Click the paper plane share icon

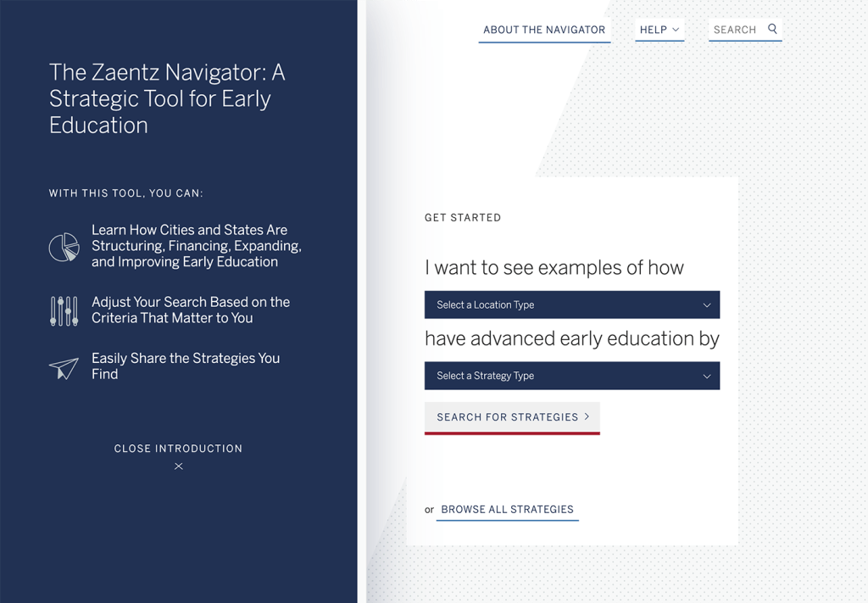coord(64,367)
